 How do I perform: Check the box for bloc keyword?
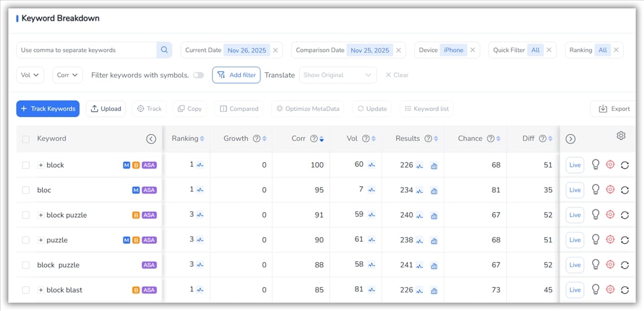[25, 190]
